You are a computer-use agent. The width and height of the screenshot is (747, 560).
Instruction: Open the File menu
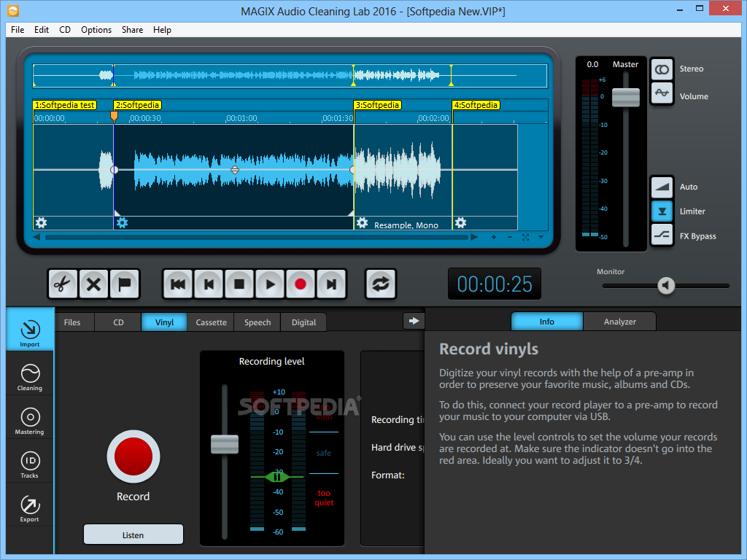coord(18,29)
